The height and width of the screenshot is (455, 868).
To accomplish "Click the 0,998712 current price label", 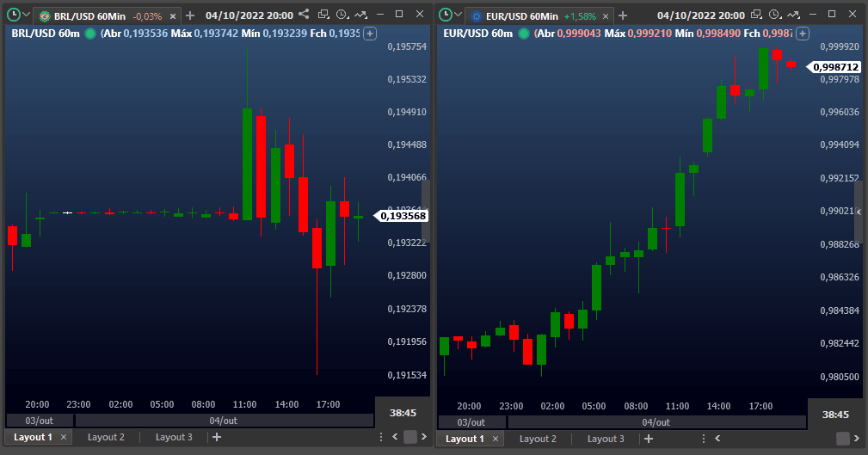I will pyautogui.click(x=835, y=66).
